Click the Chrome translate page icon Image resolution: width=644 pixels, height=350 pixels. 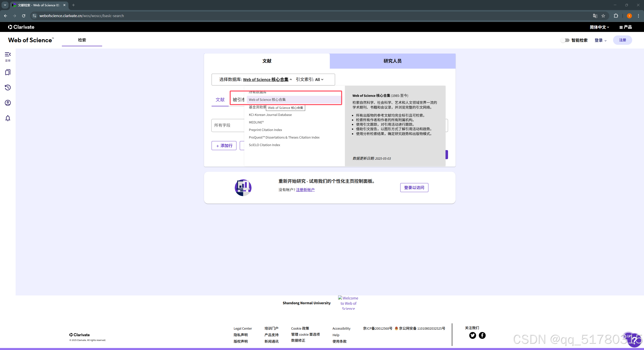(595, 16)
